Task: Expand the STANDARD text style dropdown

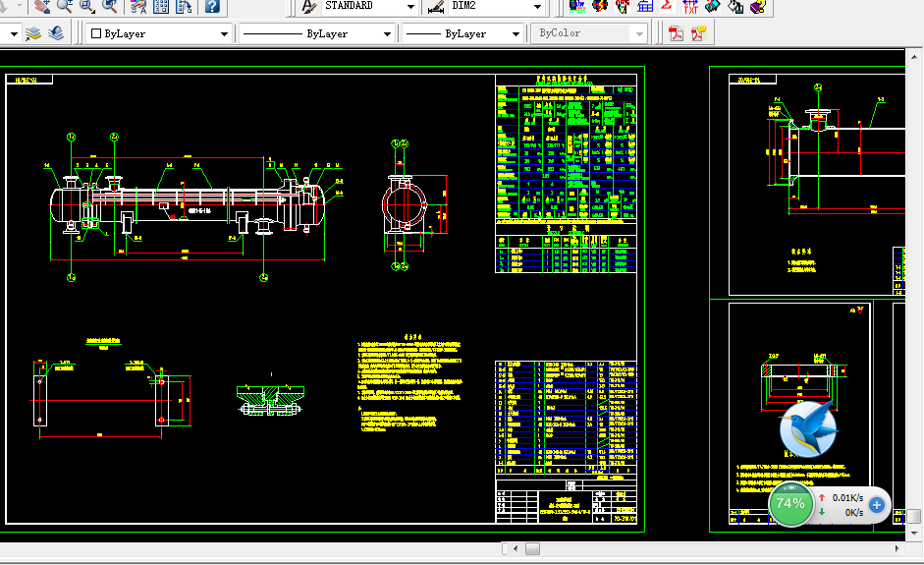Action: 408,7
